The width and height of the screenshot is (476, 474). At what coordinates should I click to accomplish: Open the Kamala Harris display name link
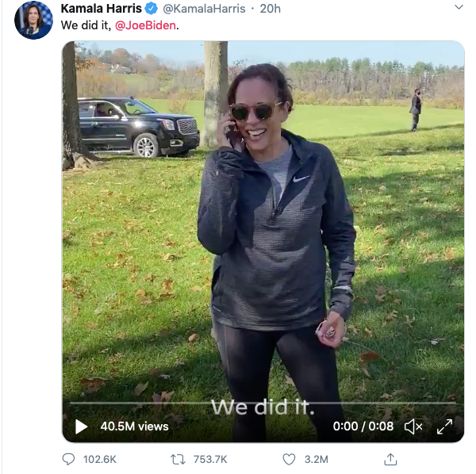101,9
